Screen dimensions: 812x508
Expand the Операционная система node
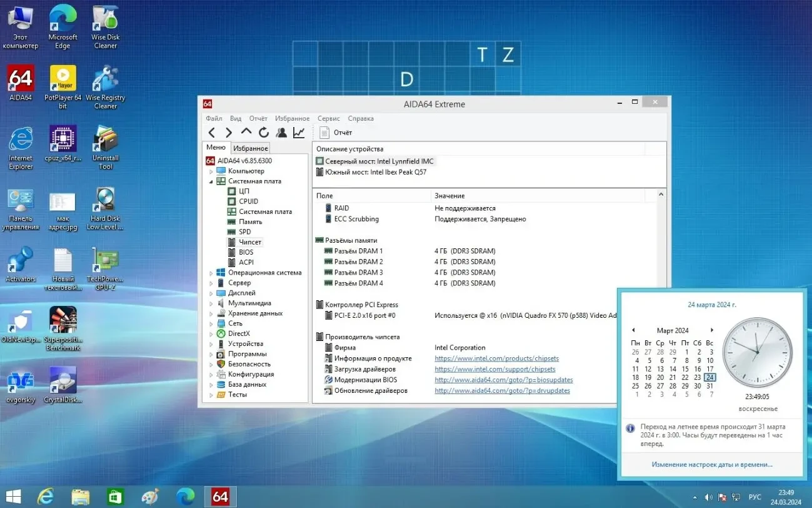point(213,272)
